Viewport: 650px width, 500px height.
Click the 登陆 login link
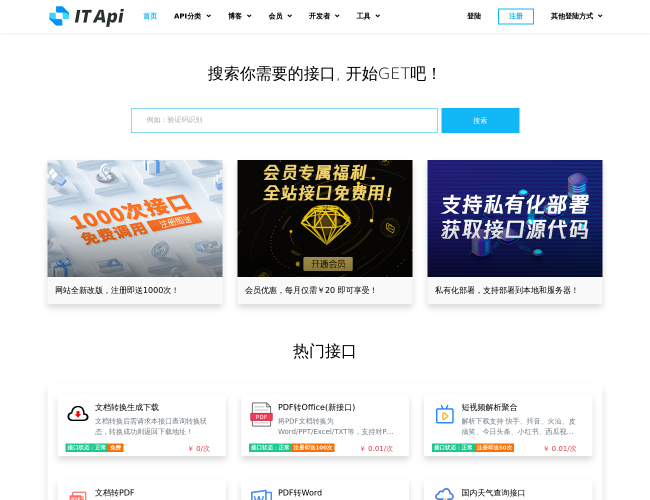click(x=474, y=16)
